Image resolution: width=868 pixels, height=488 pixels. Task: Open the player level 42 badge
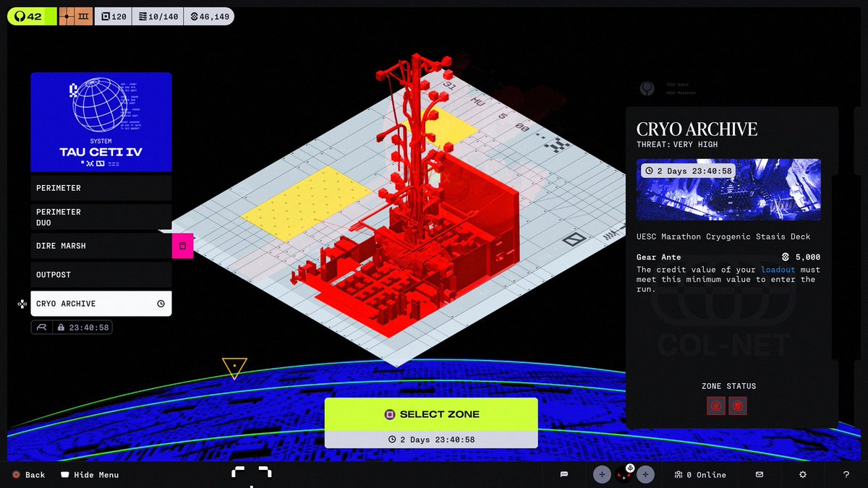(31, 16)
